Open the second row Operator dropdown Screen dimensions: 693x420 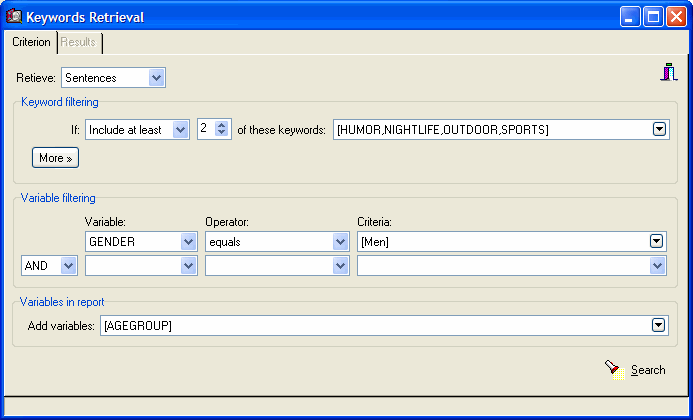[341, 265]
